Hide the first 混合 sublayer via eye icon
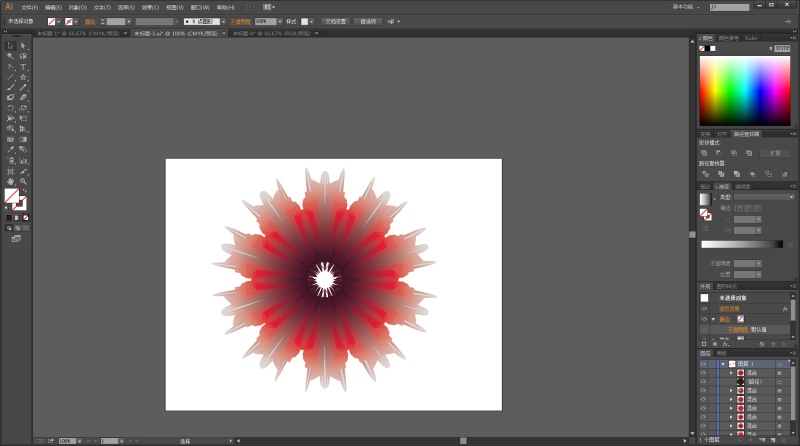Image resolution: width=800 pixels, height=446 pixels. point(703,372)
